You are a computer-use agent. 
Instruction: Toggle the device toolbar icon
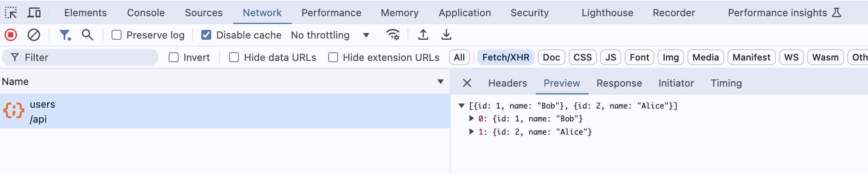pos(34,13)
